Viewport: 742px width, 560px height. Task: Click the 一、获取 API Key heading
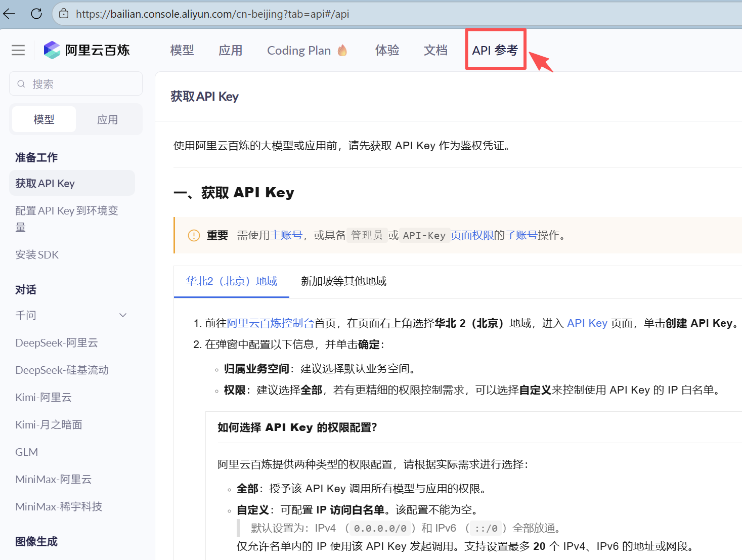click(234, 193)
